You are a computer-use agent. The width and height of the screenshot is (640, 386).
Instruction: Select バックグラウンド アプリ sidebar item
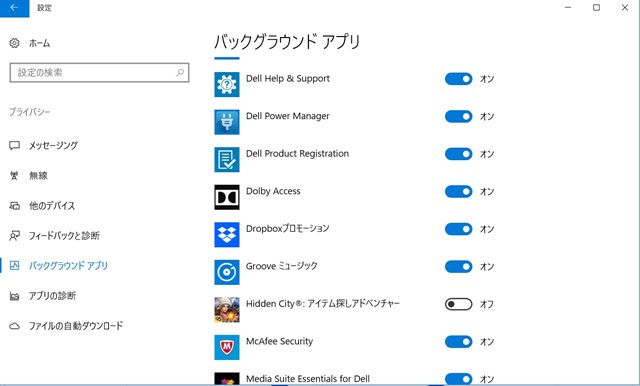coord(68,266)
